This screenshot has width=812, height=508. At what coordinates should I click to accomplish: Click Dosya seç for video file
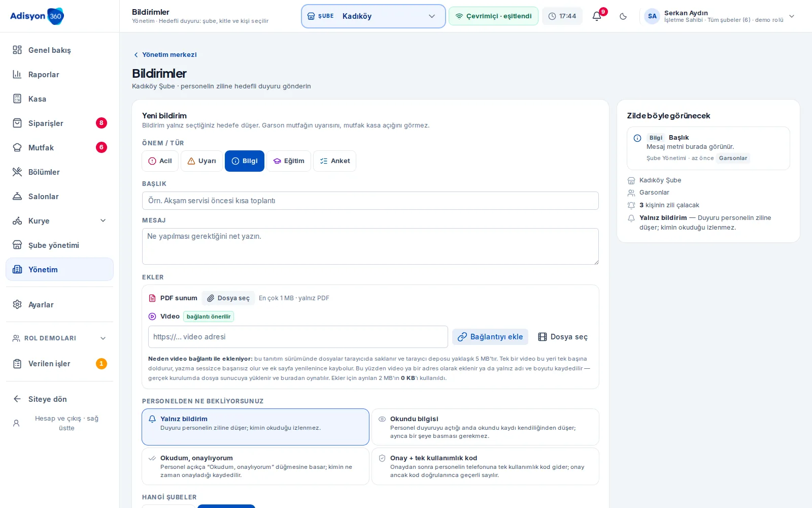563,337
